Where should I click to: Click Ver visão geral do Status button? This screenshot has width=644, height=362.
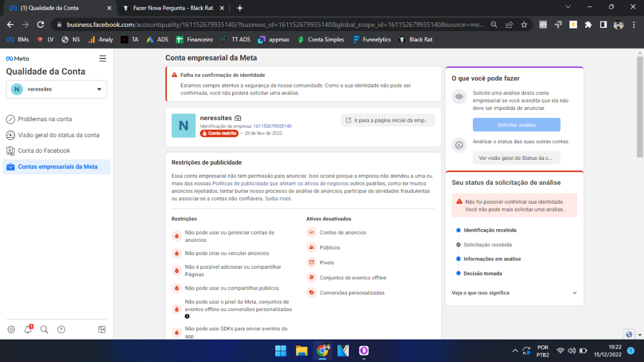pos(516,158)
